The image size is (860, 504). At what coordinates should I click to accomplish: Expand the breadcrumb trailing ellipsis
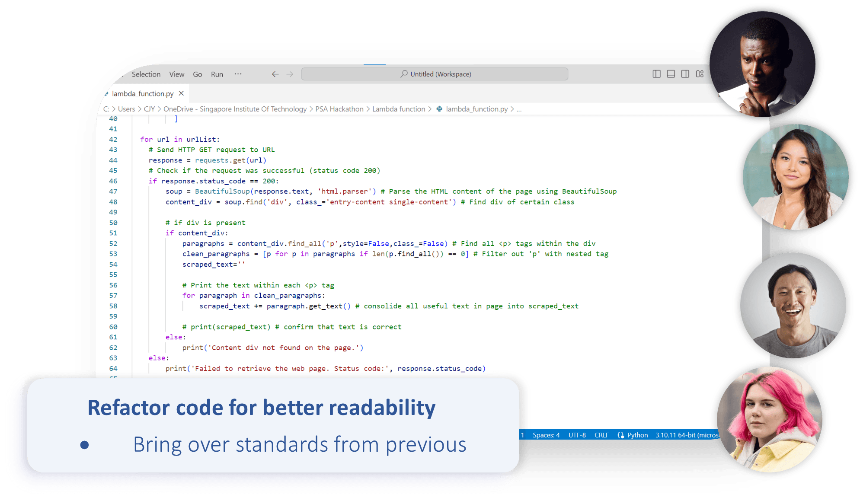tap(519, 109)
